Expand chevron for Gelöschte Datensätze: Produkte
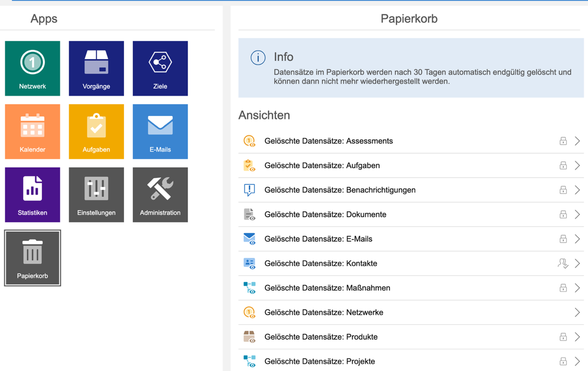 pyautogui.click(x=577, y=337)
